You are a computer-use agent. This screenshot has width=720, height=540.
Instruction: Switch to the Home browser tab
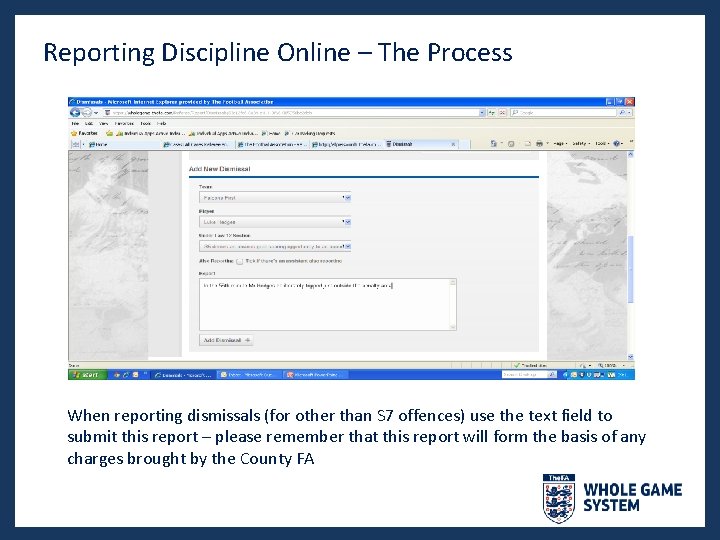123,144
